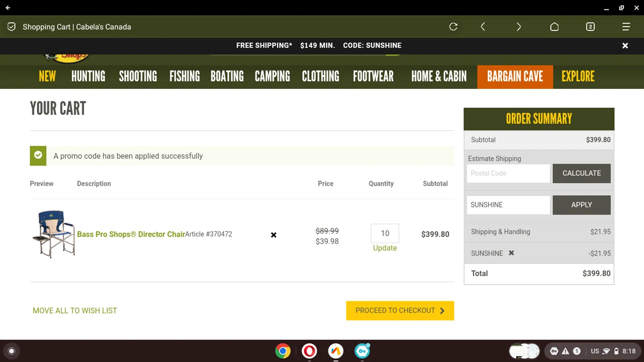Open the Bass Pro Shops Director Chair link
The image size is (644, 362).
131,234
